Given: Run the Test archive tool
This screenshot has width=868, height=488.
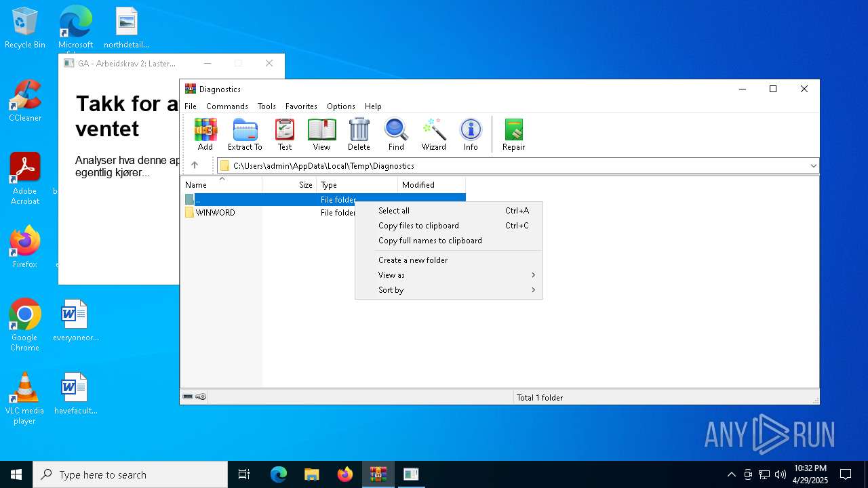Looking at the screenshot, I should pyautogui.click(x=285, y=134).
